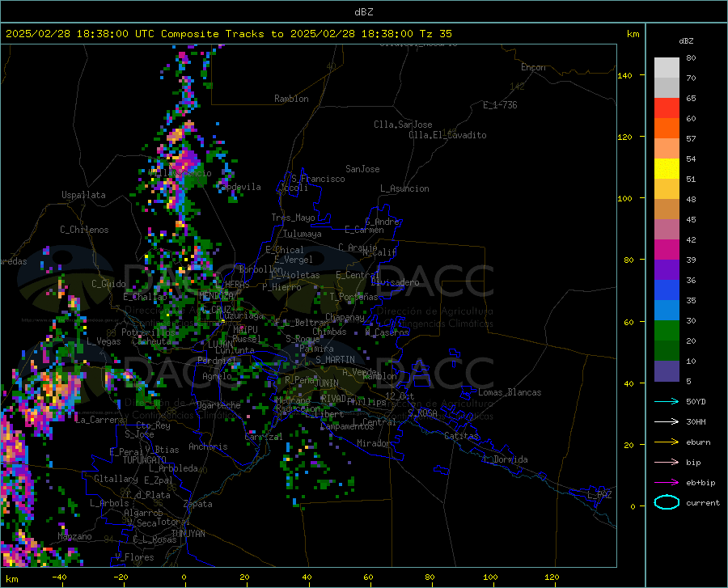The height and width of the screenshot is (588, 728).
Task: Click the E_1-736 map label
Action: pos(500,105)
